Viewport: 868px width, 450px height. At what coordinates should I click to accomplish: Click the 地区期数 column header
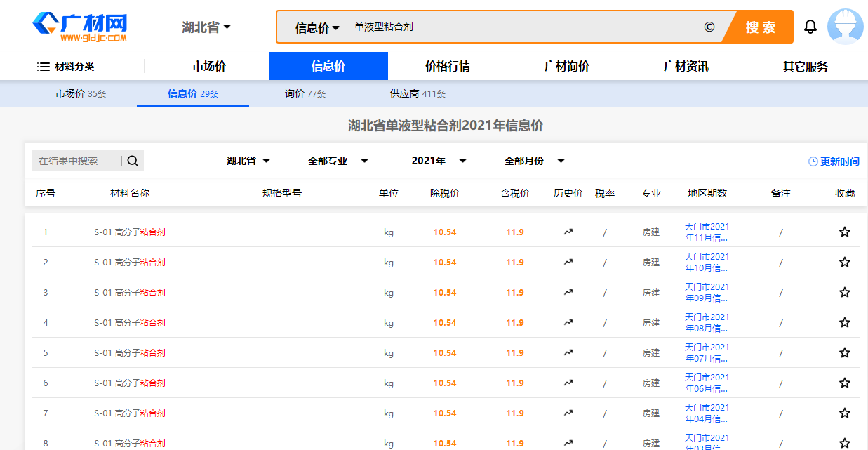tap(707, 193)
